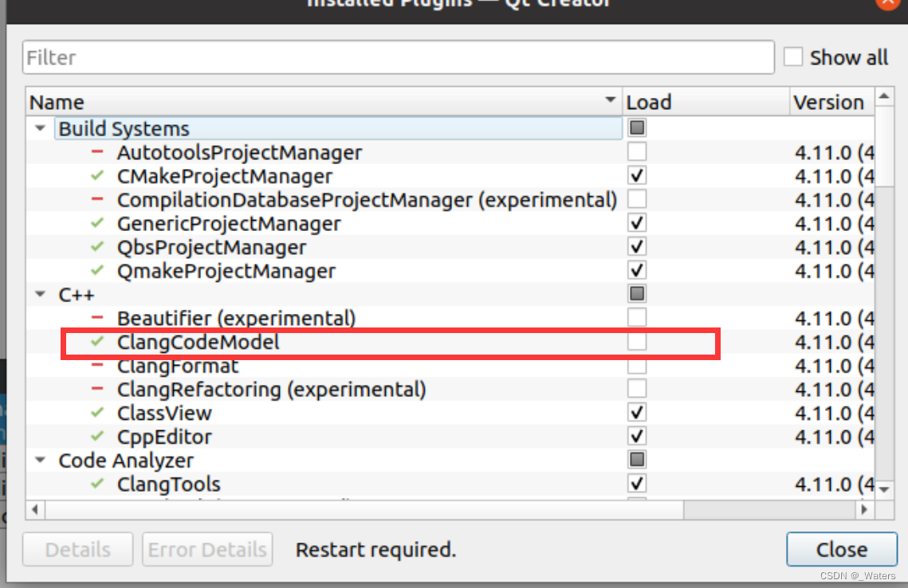This screenshot has height=588, width=908.
Task: Click the red dash status icon beside ClangFormat
Action: pos(97,365)
